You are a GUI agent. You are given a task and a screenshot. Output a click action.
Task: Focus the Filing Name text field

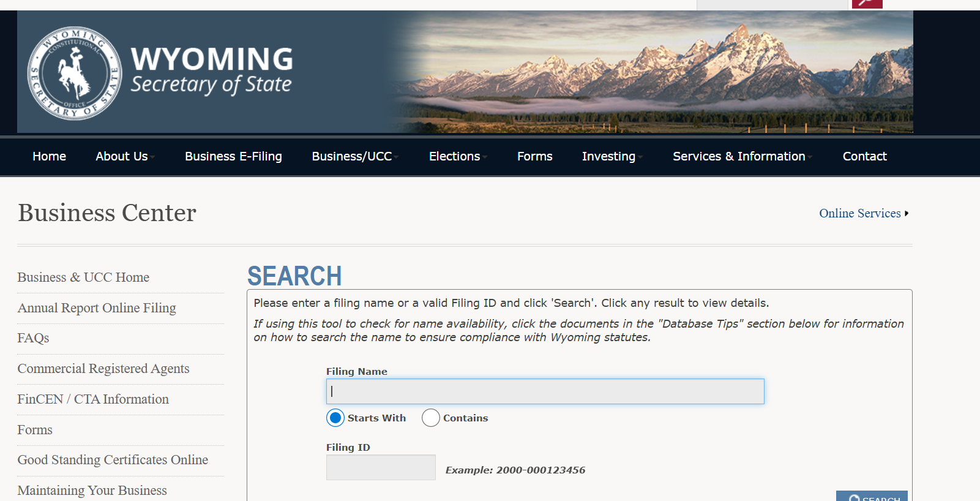pyautogui.click(x=545, y=391)
